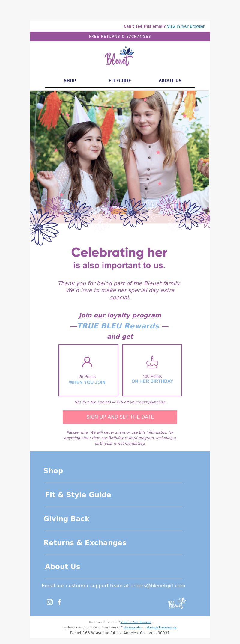Follow the top View in Your Browser link
Viewport: 240px width, 644px height.
pos(186,26)
